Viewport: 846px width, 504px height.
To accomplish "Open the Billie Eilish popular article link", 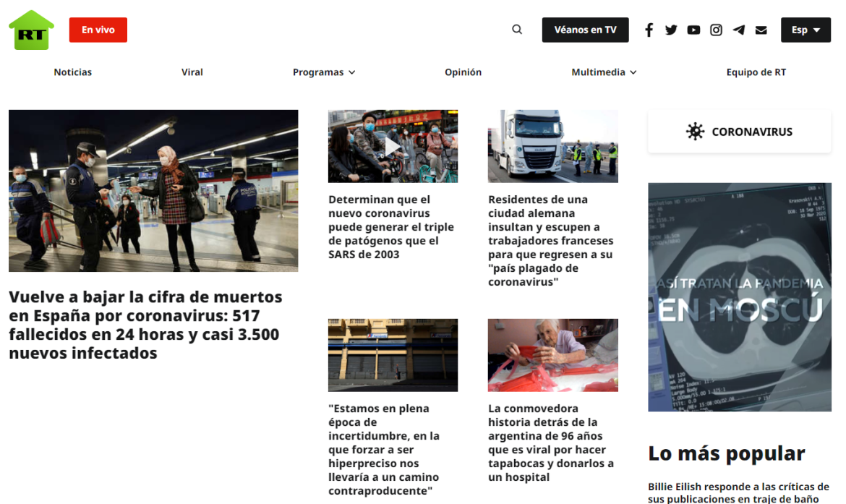I will [739, 492].
